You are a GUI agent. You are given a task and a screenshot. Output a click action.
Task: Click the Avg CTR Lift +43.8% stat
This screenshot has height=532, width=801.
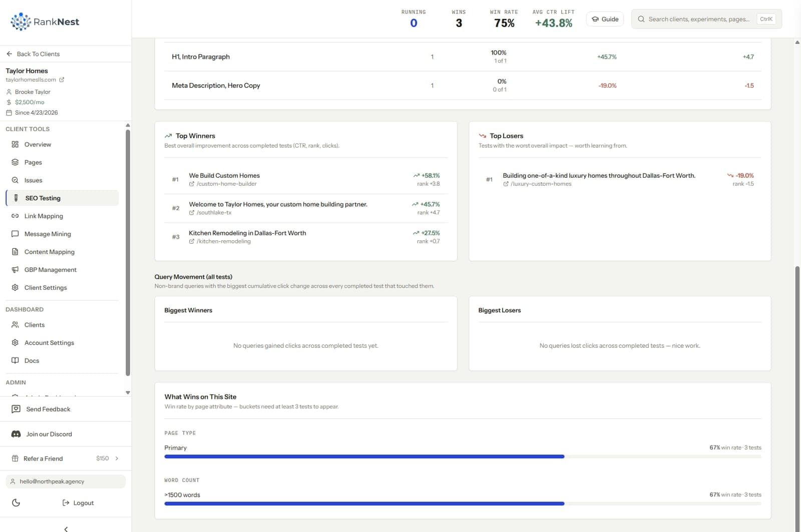(553, 19)
